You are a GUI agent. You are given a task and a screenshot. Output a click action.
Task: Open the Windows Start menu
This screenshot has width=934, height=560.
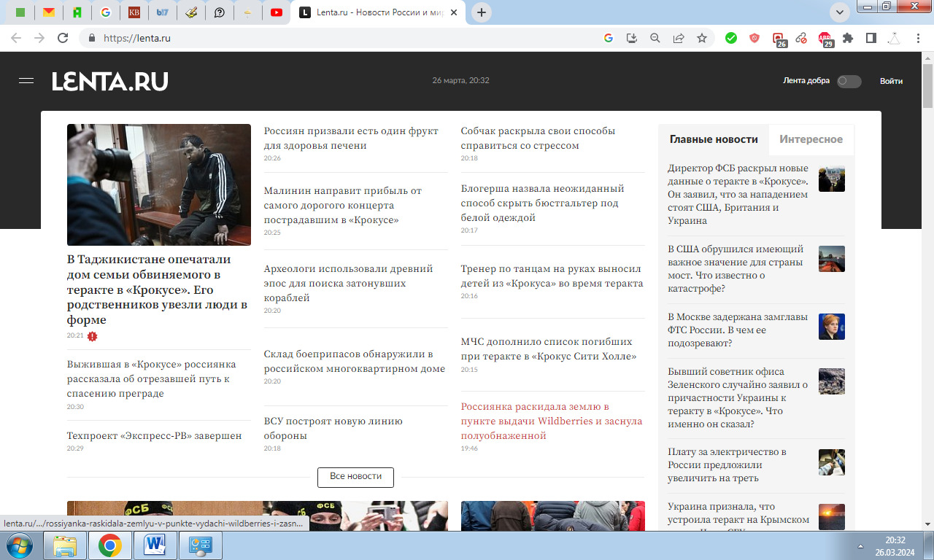point(19,545)
